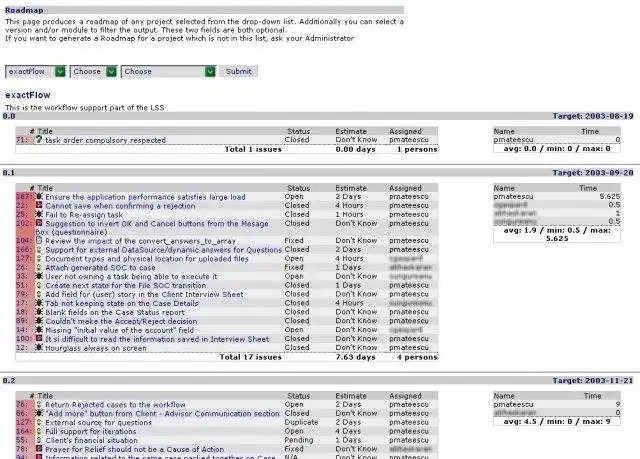The height and width of the screenshot is (459, 640).
Task: Click bug icon beside Tab not keeping state
Action: (39, 303)
